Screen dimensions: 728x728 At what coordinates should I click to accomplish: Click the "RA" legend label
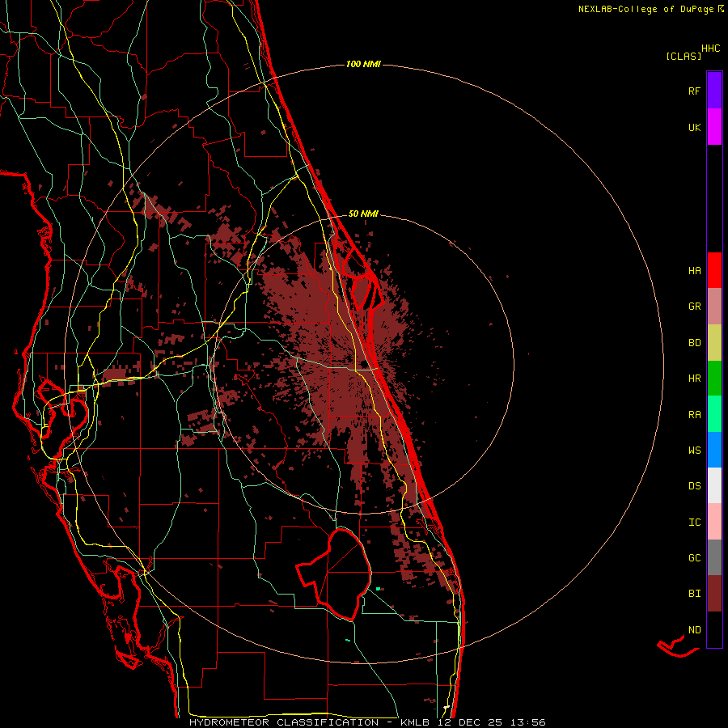point(694,415)
